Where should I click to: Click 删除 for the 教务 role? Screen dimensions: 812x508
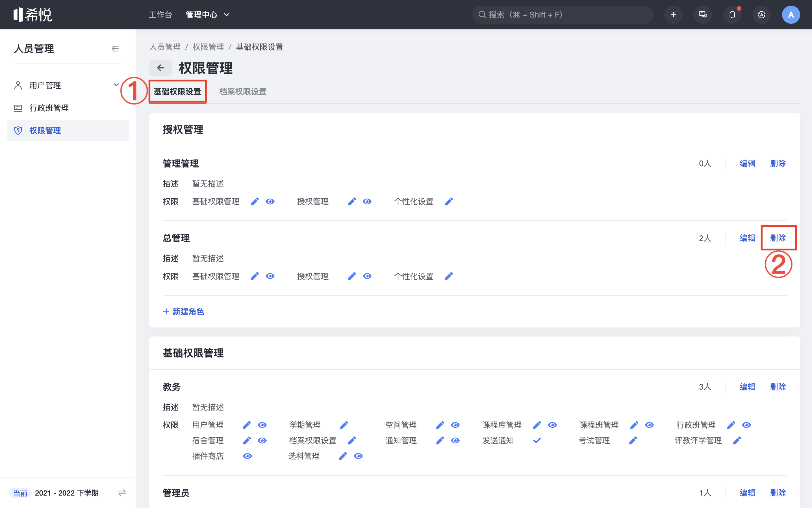[x=778, y=387]
